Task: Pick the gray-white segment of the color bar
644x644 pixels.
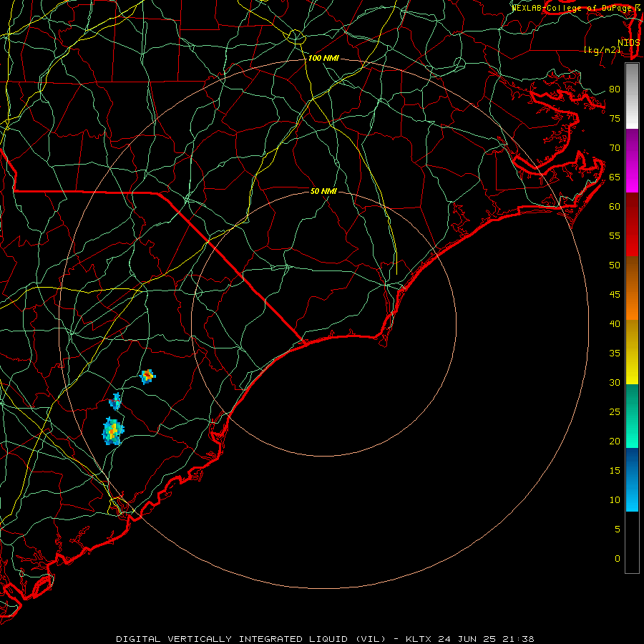Action: click(632, 96)
